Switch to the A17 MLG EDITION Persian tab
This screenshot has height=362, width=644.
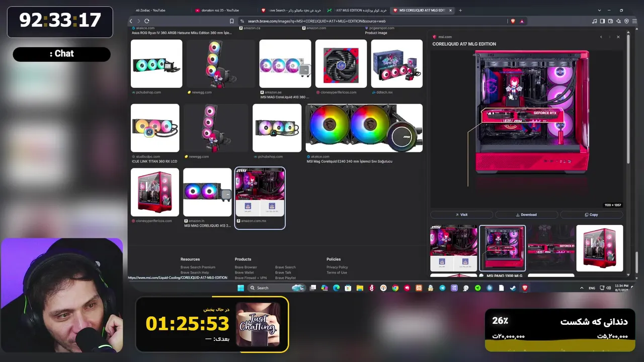pyautogui.click(x=357, y=10)
